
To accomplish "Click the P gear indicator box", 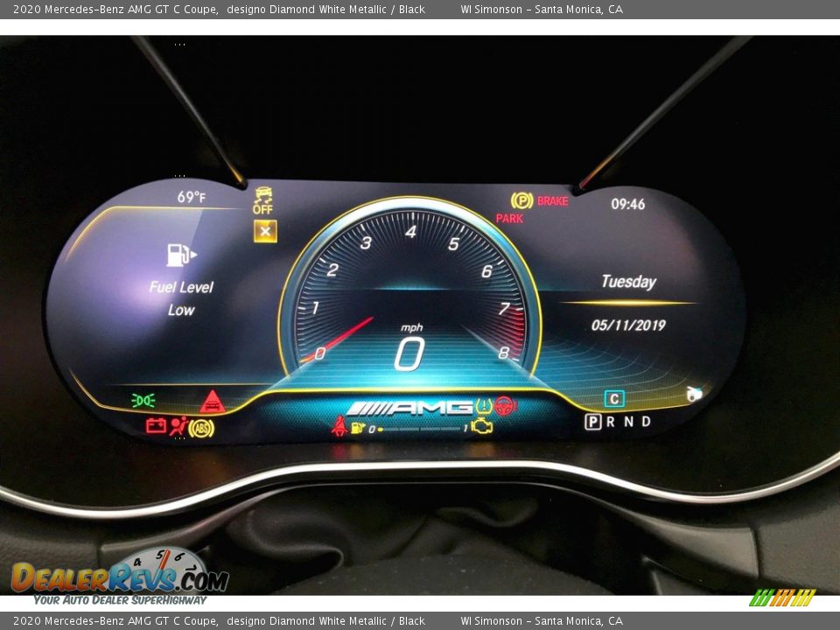I will [593, 422].
